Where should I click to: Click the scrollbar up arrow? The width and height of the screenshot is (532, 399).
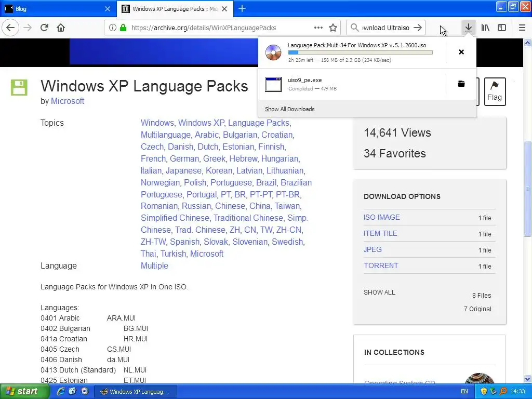click(x=527, y=43)
